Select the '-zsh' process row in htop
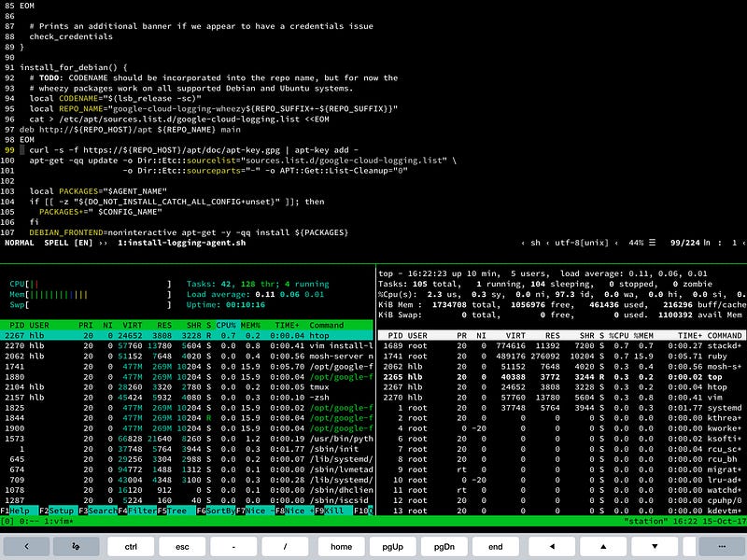 (x=187, y=398)
